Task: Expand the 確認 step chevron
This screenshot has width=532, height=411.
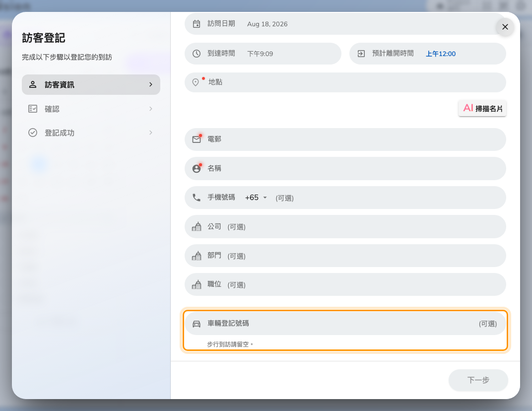Action: click(x=151, y=109)
